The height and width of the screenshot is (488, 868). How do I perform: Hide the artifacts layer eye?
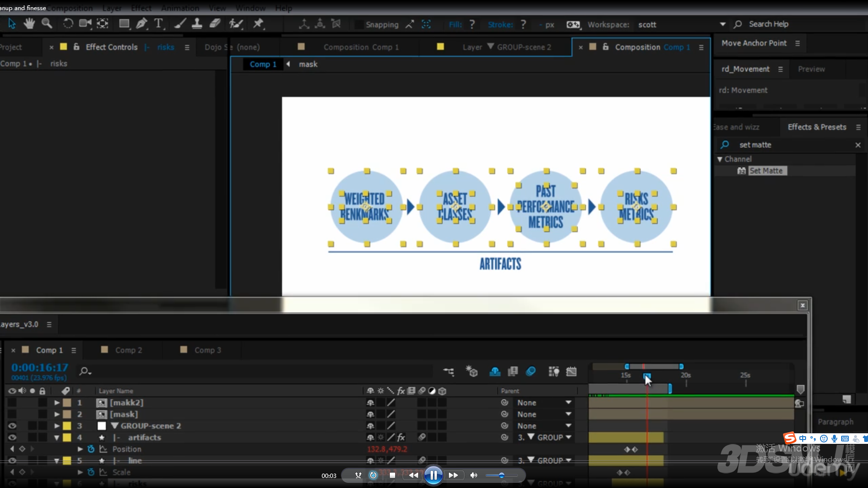click(x=12, y=437)
